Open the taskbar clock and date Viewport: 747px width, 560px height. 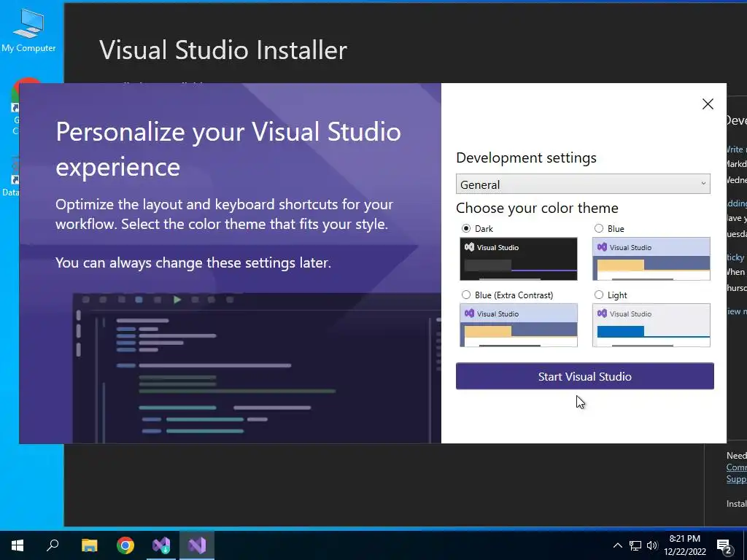pyautogui.click(x=684, y=545)
